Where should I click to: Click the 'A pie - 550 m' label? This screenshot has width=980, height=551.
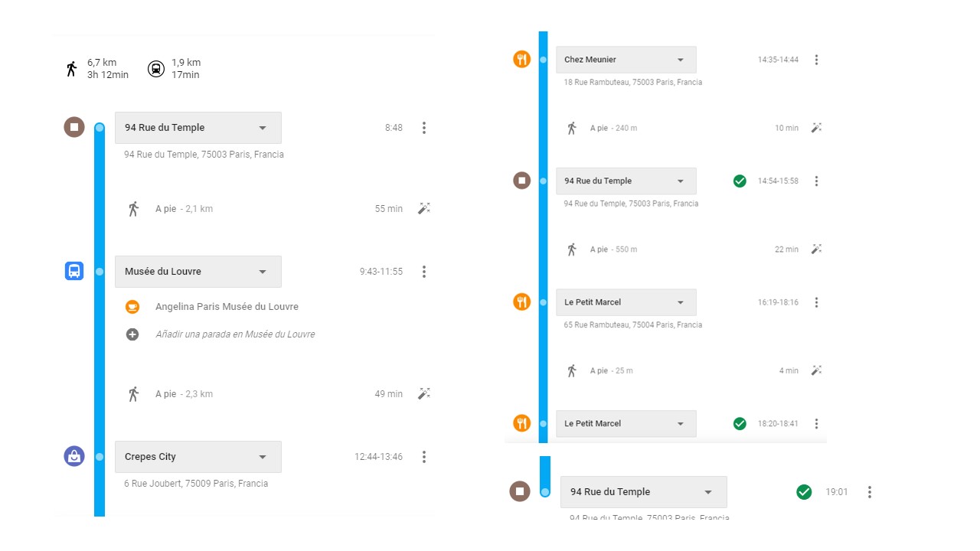(x=613, y=249)
